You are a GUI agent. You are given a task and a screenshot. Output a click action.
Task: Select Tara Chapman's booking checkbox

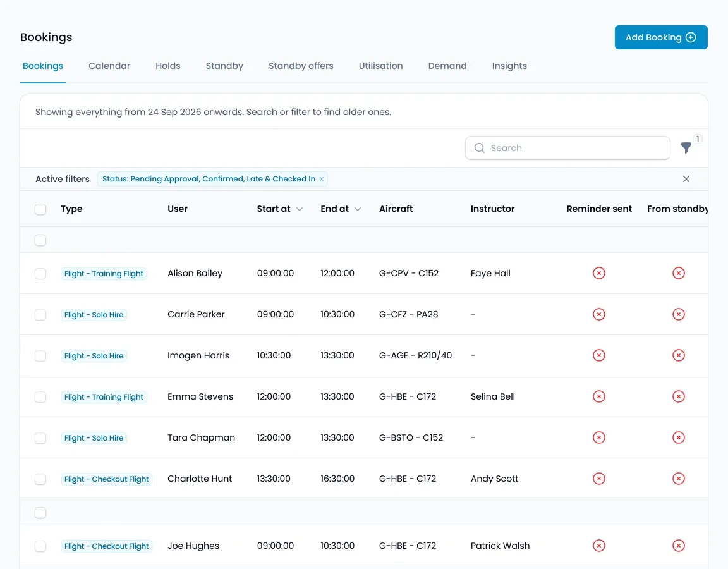coord(40,438)
